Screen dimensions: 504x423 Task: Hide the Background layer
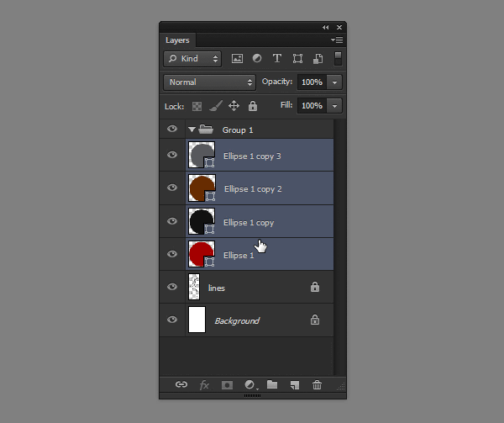pyautogui.click(x=172, y=320)
